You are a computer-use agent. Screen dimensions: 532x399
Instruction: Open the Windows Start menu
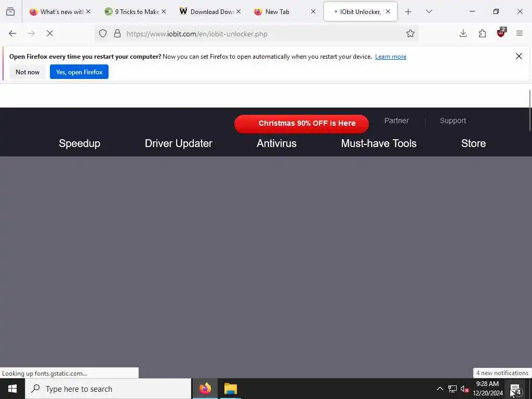[12, 389]
